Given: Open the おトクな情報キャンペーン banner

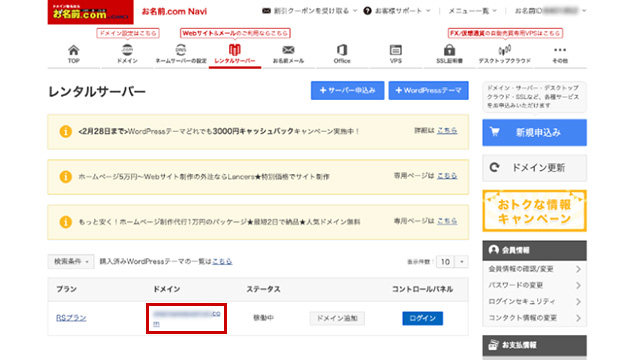Looking at the screenshot, I should coord(534,211).
